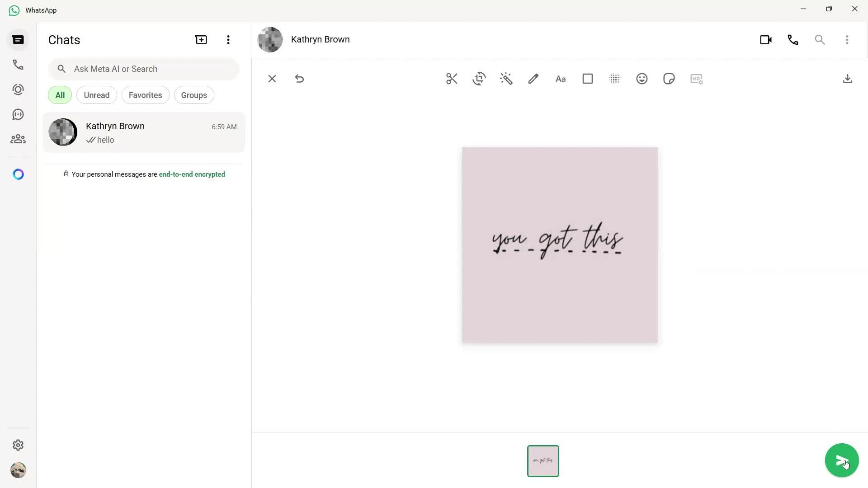Image resolution: width=868 pixels, height=488 pixels.
Task: Send the edited image
Action: (x=841, y=460)
